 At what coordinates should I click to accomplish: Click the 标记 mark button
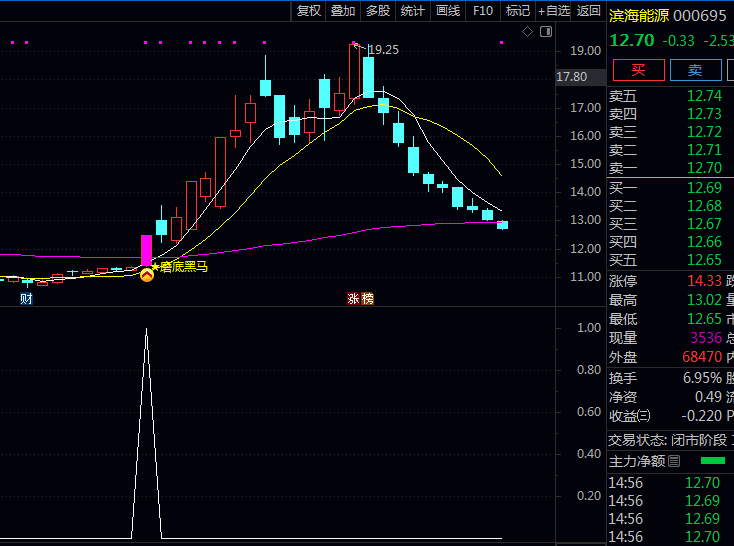518,11
